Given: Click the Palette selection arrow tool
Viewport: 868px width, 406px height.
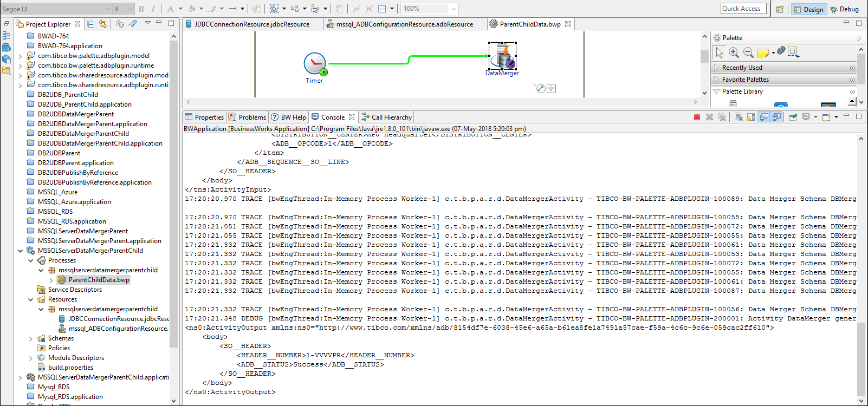Looking at the screenshot, I should coord(720,53).
